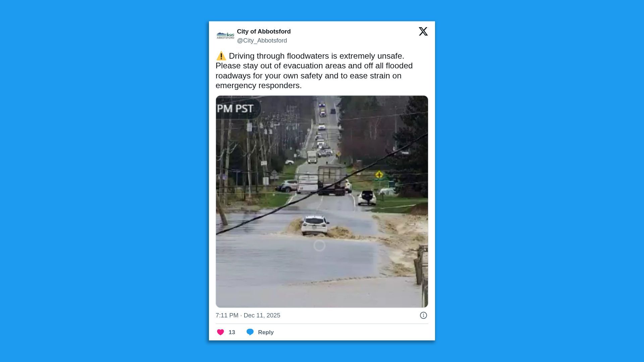Open the X logo link
Screen dimensions: 644x362
pyautogui.click(x=423, y=32)
